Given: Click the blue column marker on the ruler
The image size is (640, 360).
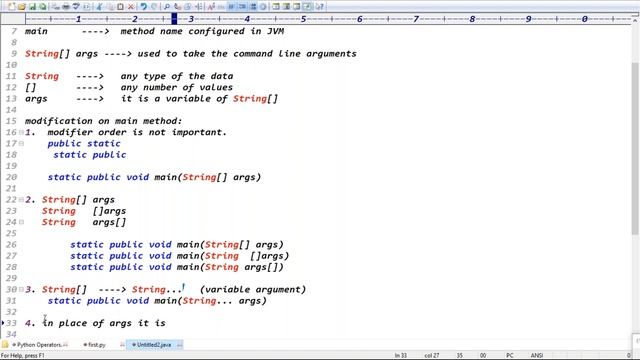Looking at the screenshot, I should pyautogui.click(x=174, y=19).
